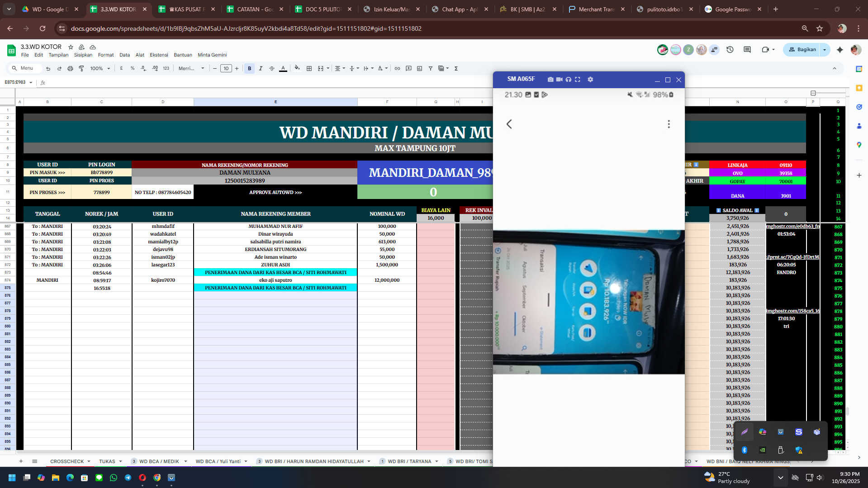Open the zoom 100% dropdown
868x488 pixels.
[x=100, y=68]
